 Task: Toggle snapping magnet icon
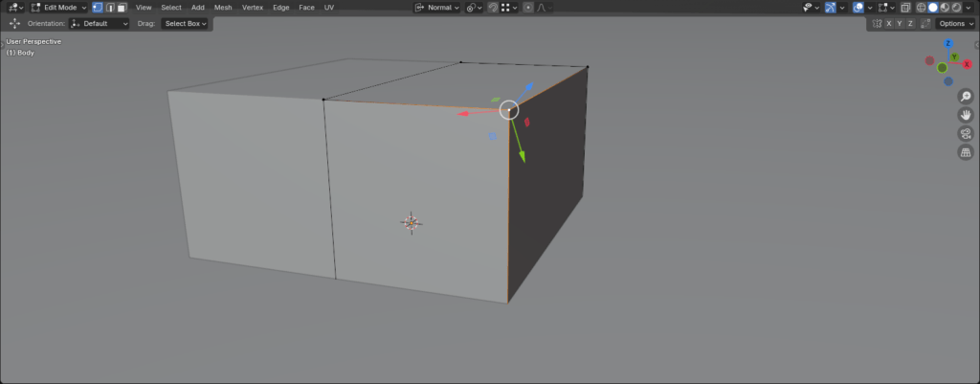coord(493,8)
